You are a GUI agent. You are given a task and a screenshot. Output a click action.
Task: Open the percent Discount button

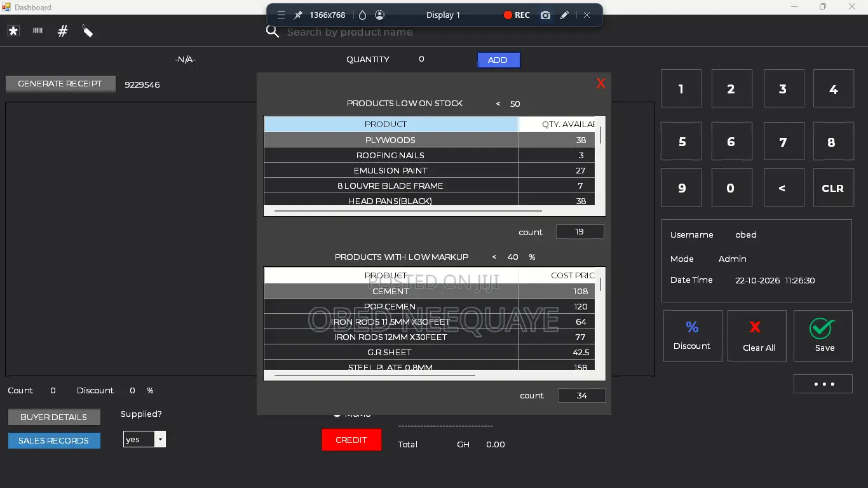click(x=693, y=335)
